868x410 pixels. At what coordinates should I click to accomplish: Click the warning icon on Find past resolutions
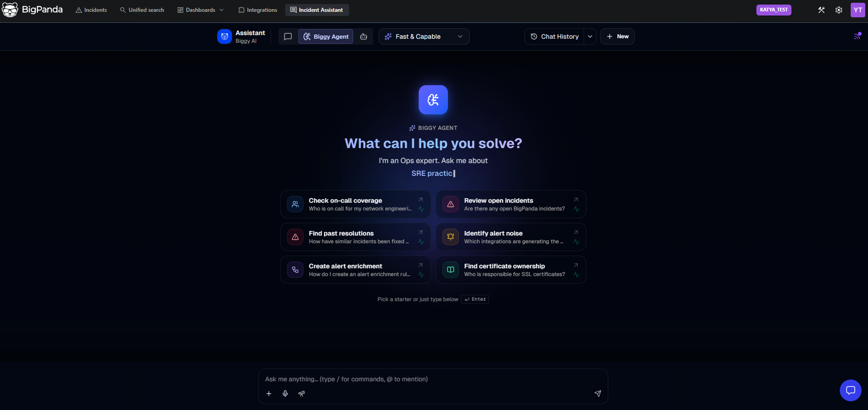pyautogui.click(x=295, y=237)
